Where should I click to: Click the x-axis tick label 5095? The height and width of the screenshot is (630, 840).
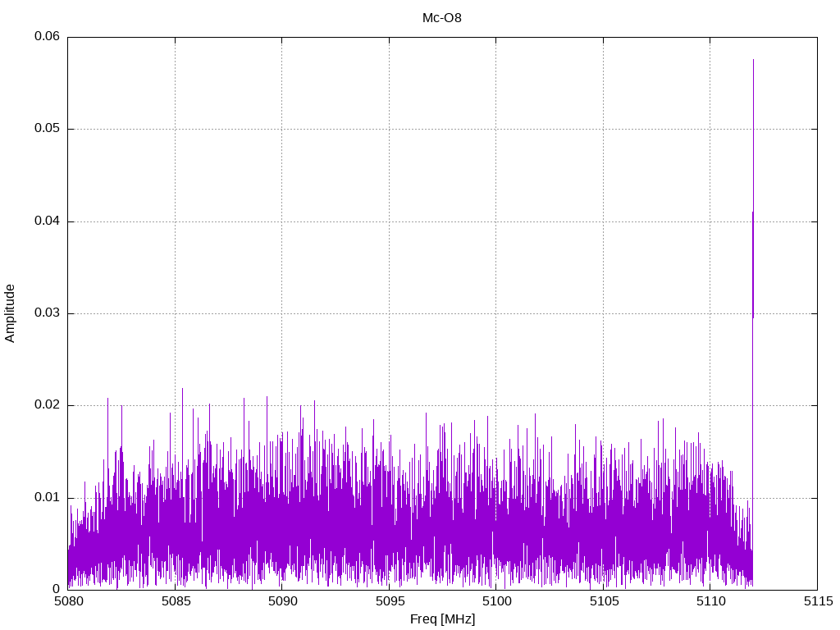click(x=390, y=601)
